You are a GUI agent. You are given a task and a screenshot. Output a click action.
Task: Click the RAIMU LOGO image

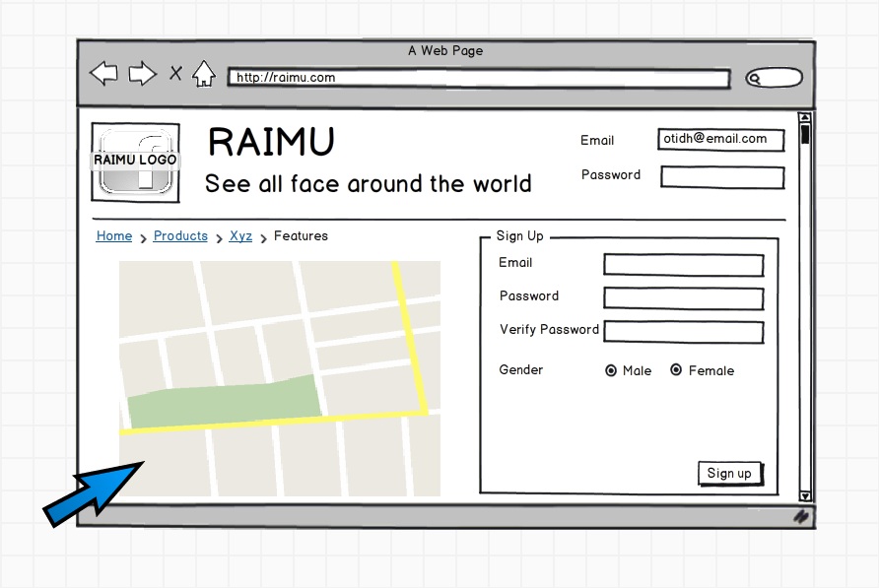point(136,162)
